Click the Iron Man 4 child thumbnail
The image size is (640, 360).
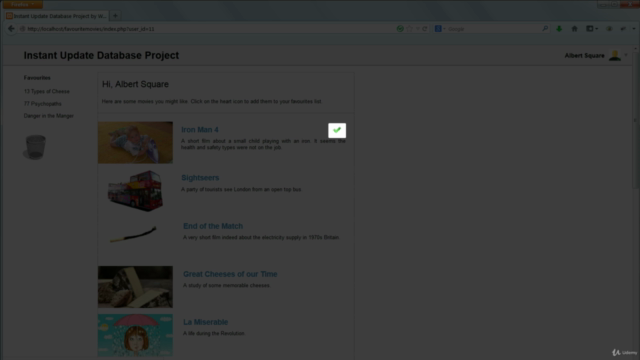click(135, 142)
